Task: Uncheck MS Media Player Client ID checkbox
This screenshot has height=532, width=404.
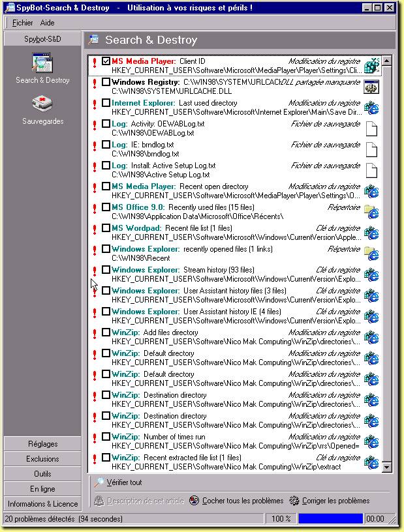Action: tap(106, 61)
